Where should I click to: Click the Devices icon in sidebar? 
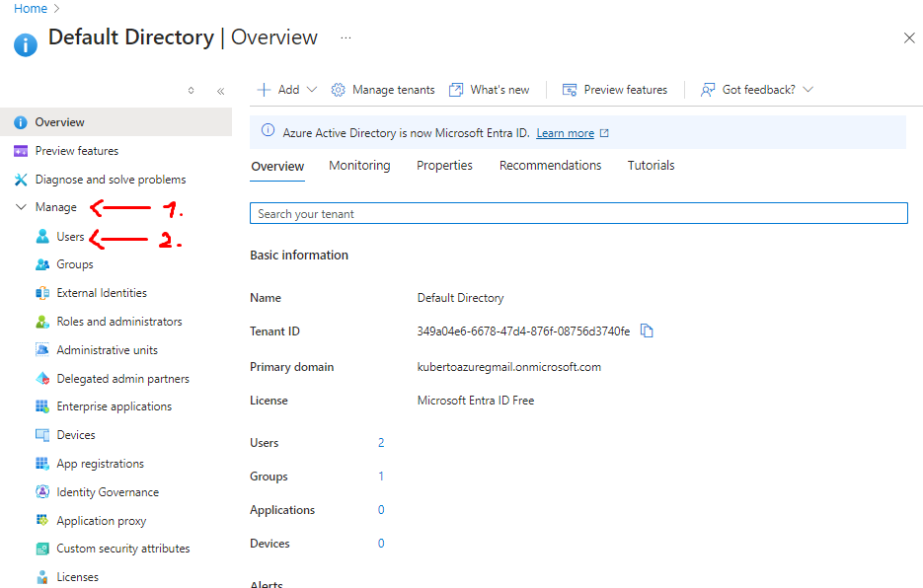tap(42, 435)
